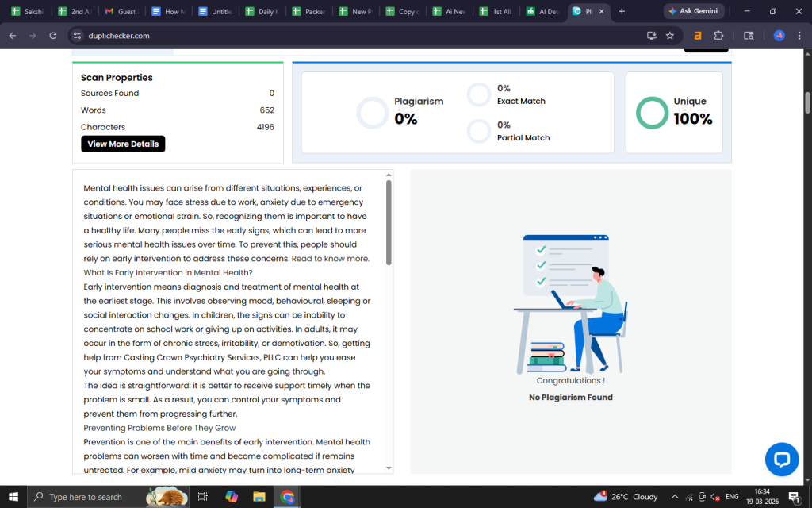
Task: Reload the duplichecker page
Action: click(x=53, y=36)
